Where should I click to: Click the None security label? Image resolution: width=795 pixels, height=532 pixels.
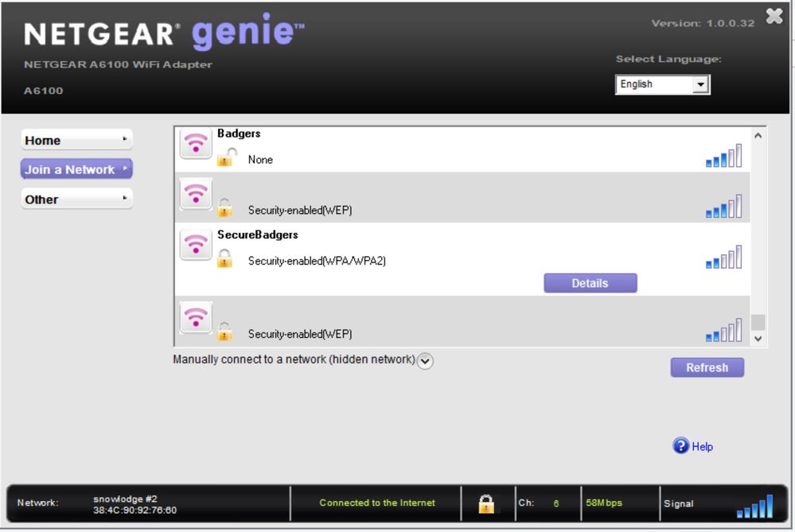[260, 160]
